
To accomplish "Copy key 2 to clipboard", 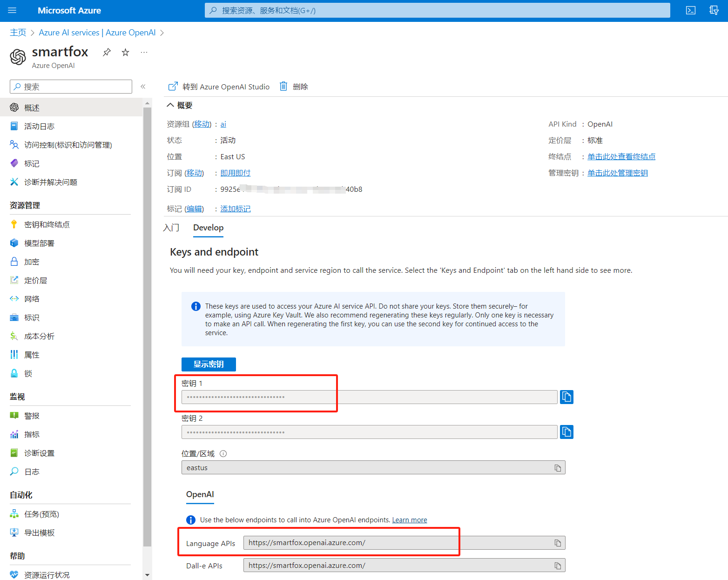I will click(x=566, y=432).
